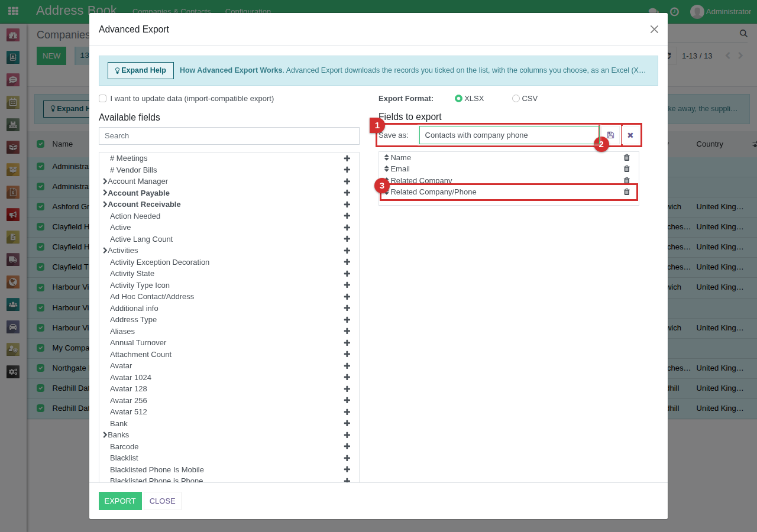Uncheck the Ashford row checkbox in the list
The height and width of the screenshot is (532, 757).
tap(41, 207)
